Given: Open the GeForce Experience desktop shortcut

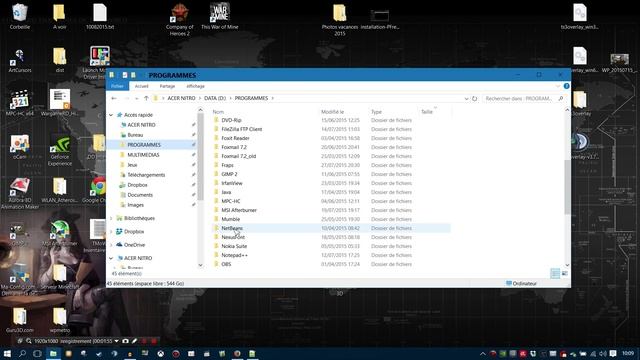Looking at the screenshot, I should click(x=60, y=151).
